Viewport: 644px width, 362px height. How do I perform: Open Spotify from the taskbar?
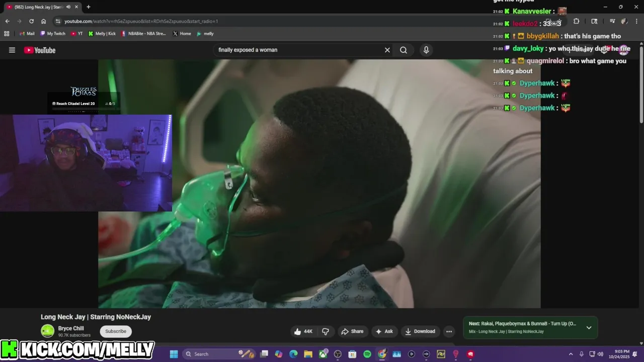pyautogui.click(x=367, y=354)
